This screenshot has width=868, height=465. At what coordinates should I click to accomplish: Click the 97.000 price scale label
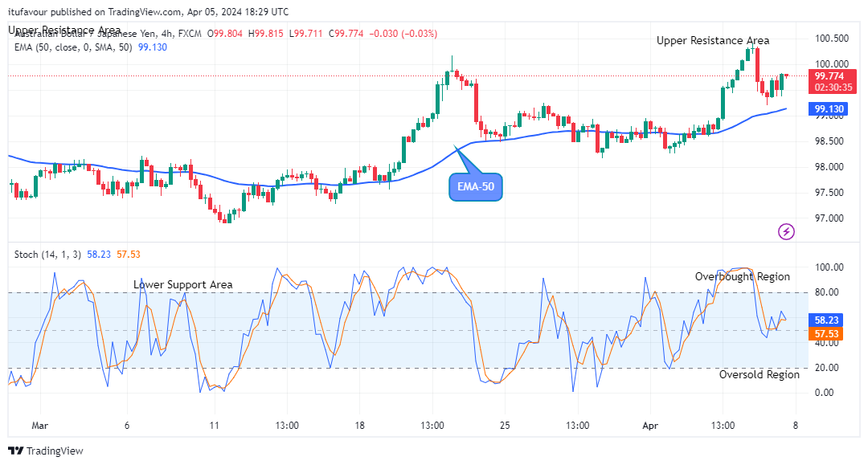click(x=829, y=218)
